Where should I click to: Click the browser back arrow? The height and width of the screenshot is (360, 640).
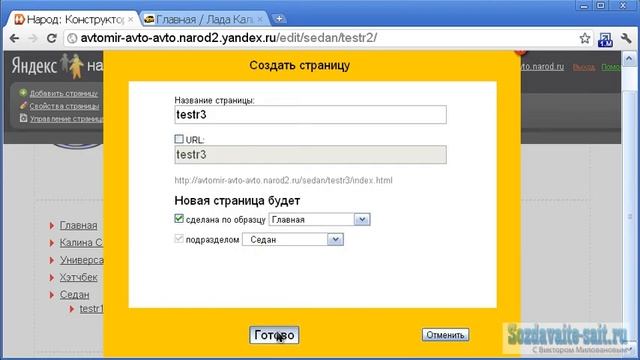(x=14, y=38)
